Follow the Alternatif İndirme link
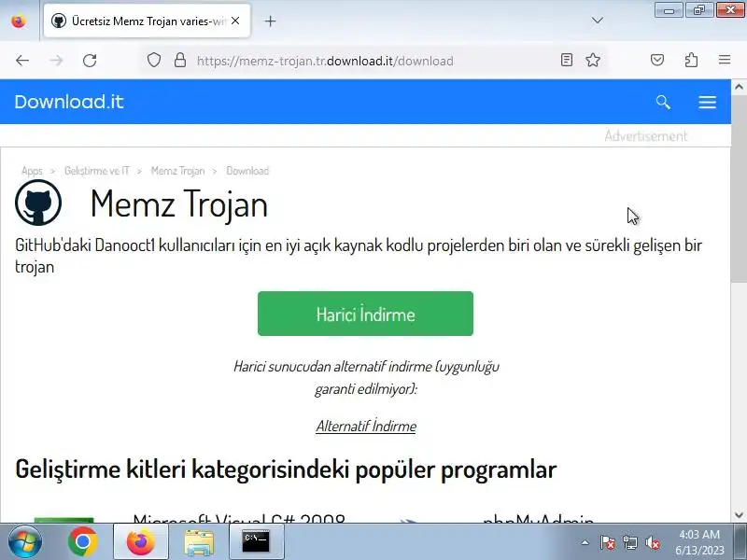 click(366, 426)
